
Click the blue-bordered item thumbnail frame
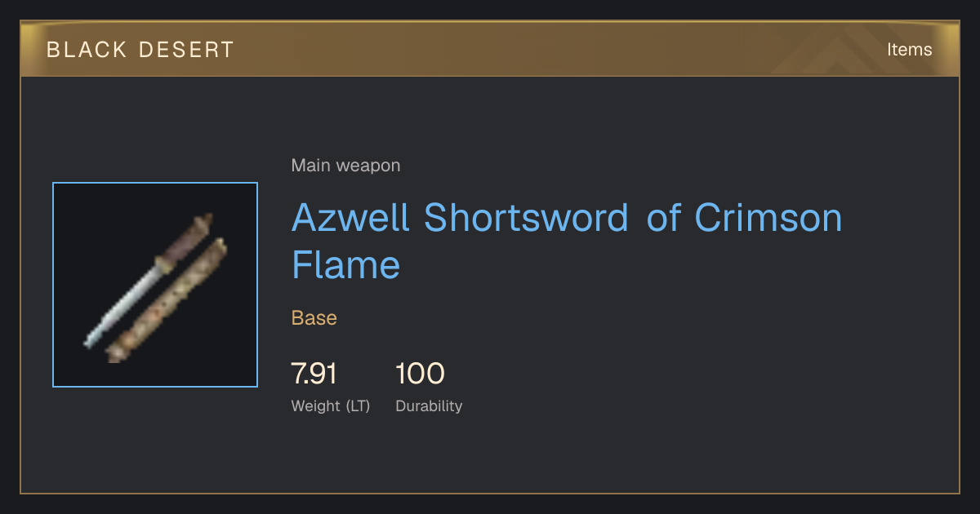click(155, 285)
